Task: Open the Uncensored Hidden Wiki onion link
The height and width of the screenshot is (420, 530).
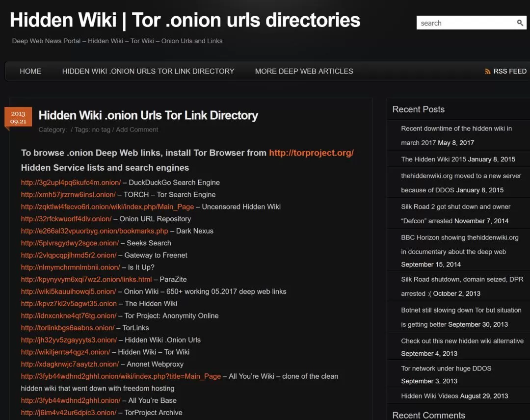Action: 107,207
